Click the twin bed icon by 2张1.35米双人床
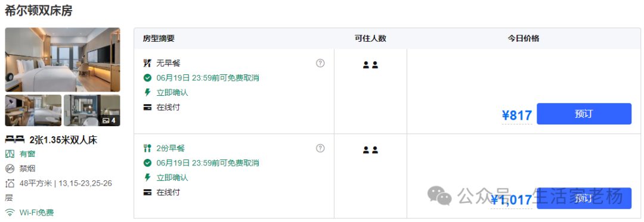Screen dimensions: 644x222 (x=15, y=140)
